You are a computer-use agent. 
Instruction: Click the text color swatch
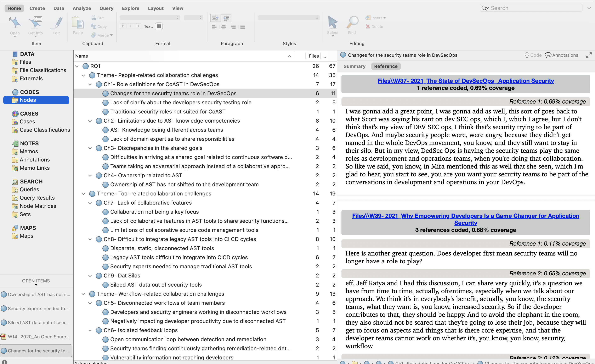coord(159,26)
